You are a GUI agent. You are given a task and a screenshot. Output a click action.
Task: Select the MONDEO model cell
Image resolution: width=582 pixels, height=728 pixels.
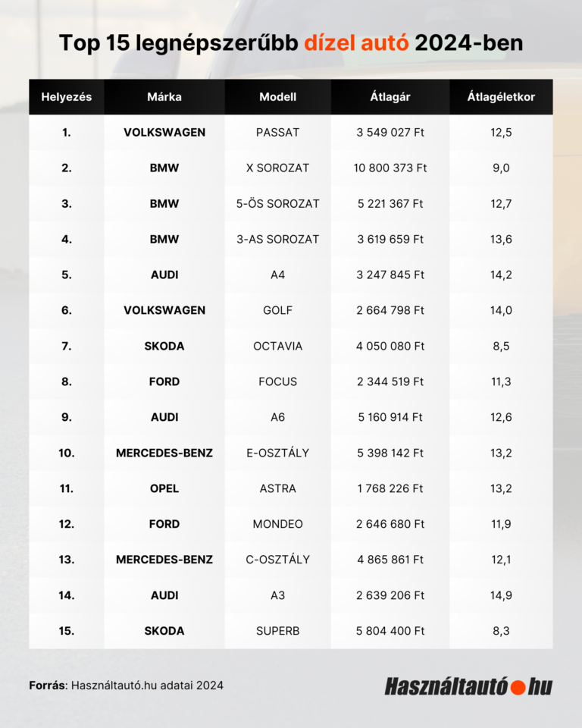click(277, 524)
